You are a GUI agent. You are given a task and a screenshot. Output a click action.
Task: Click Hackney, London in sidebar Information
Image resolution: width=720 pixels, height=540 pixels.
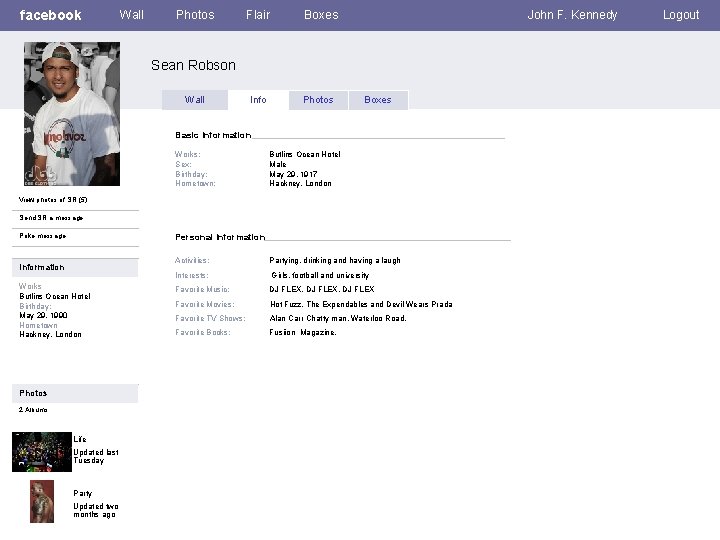pos(51,334)
